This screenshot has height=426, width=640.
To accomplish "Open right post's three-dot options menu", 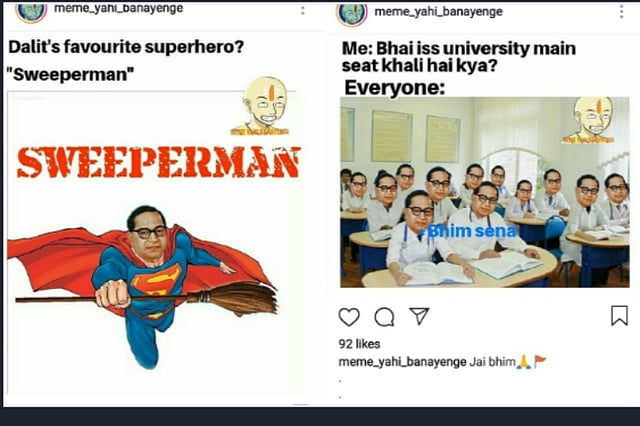I will click(x=621, y=12).
